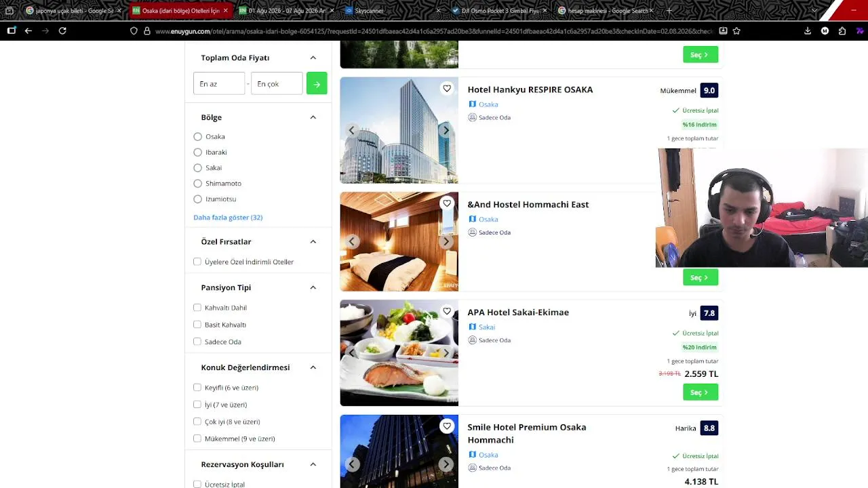Click Sadece Oda icon under &And Hostel
Image resolution: width=868 pixels, height=488 pixels.
coord(472,232)
